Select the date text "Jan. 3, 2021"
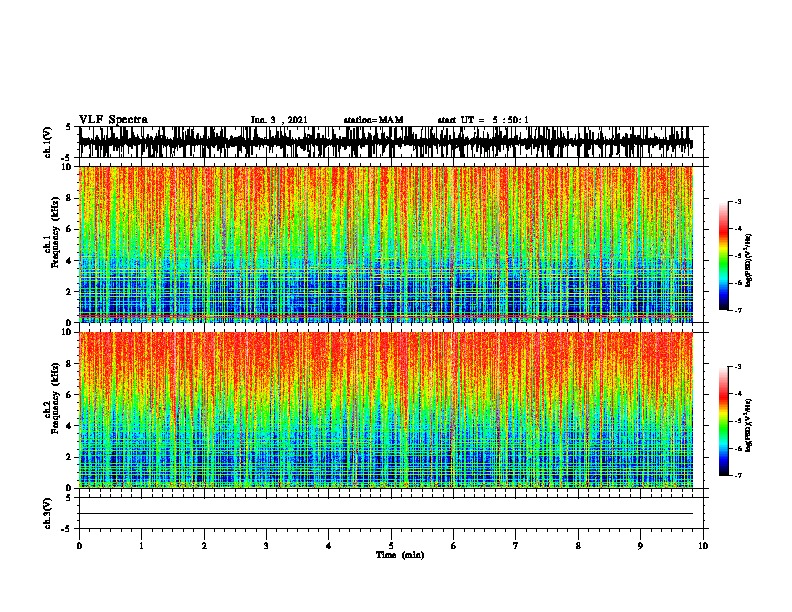Screen dimensions: 792x612 point(279,120)
